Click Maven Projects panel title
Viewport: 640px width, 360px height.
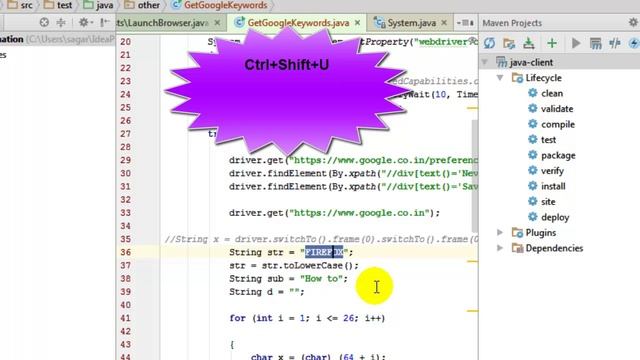click(x=512, y=23)
